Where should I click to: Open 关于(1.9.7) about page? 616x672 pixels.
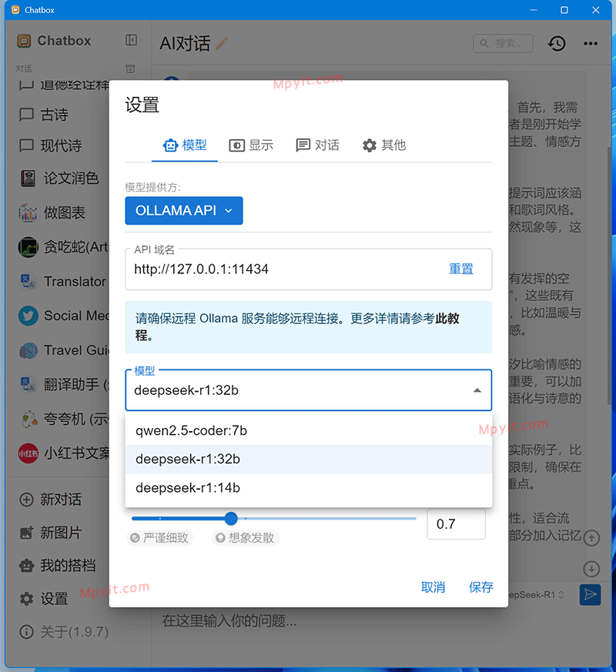pos(63,632)
